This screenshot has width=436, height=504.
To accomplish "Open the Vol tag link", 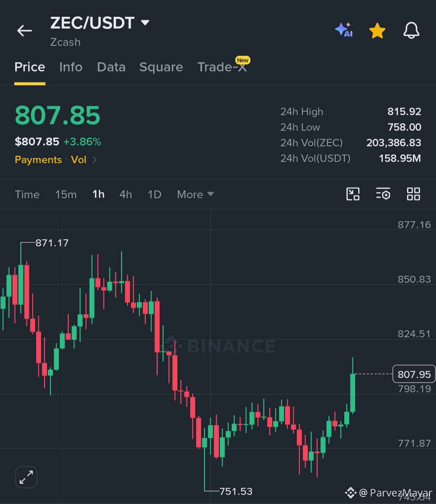I will (79, 160).
